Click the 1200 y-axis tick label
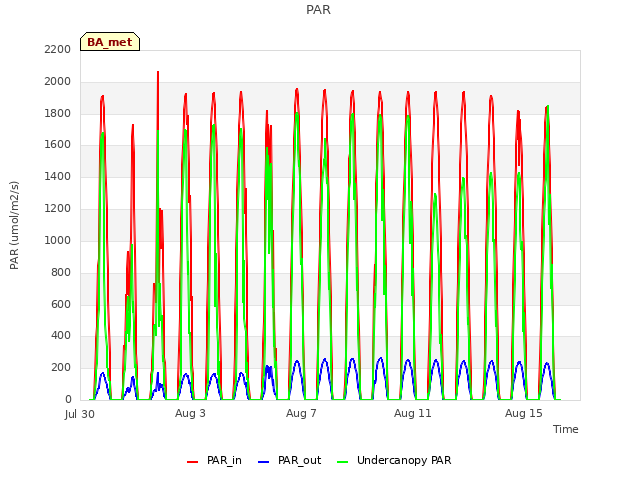This screenshot has width=640, height=480. 58,208
